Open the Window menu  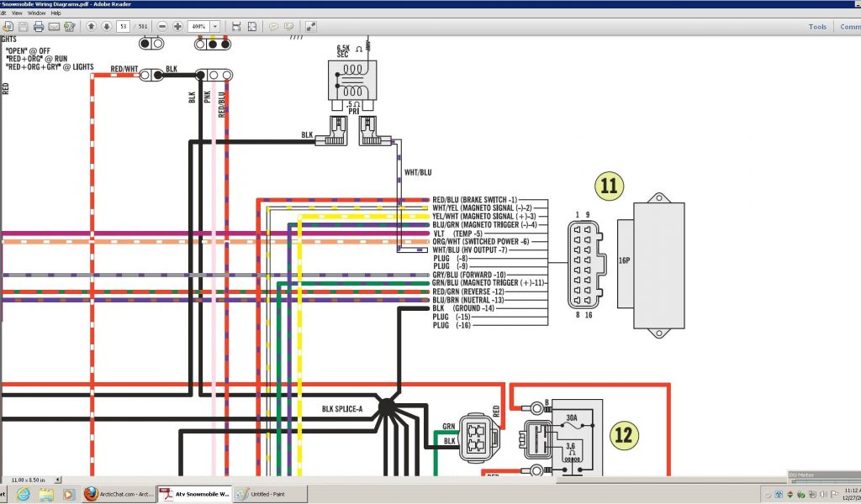tap(36, 13)
